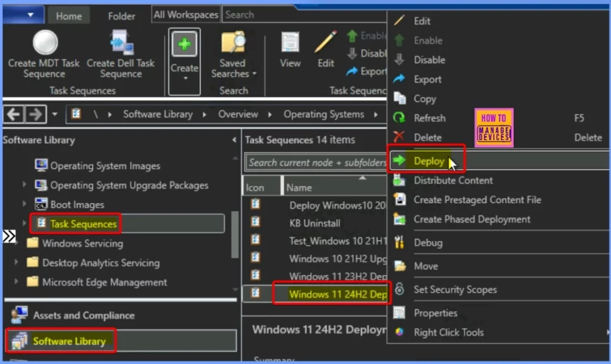
Task: Go forward with the right arrow button
Action: click(36, 115)
